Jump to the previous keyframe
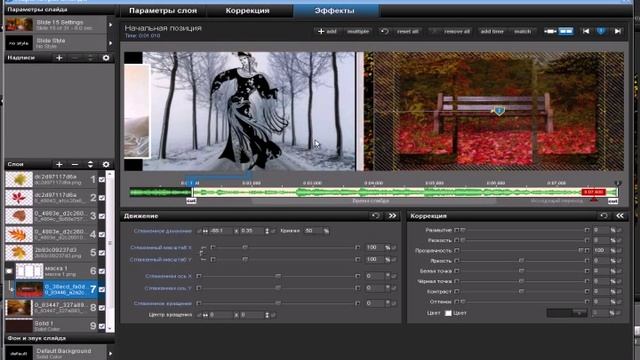Viewport: 640px width, 360px height. [x=586, y=31]
